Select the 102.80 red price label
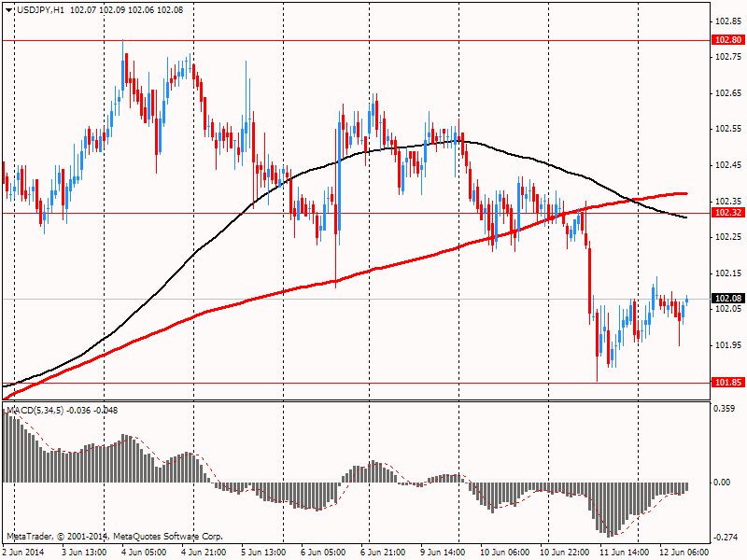 coord(728,40)
